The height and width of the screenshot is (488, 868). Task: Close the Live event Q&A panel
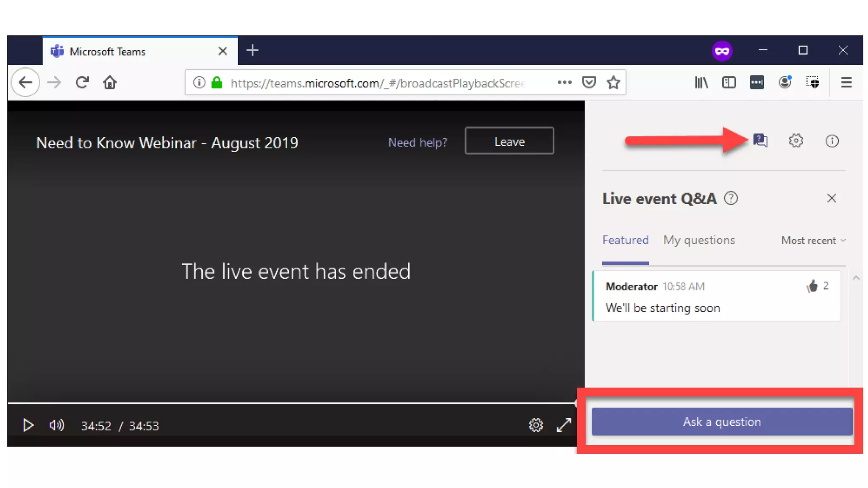click(831, 198)
